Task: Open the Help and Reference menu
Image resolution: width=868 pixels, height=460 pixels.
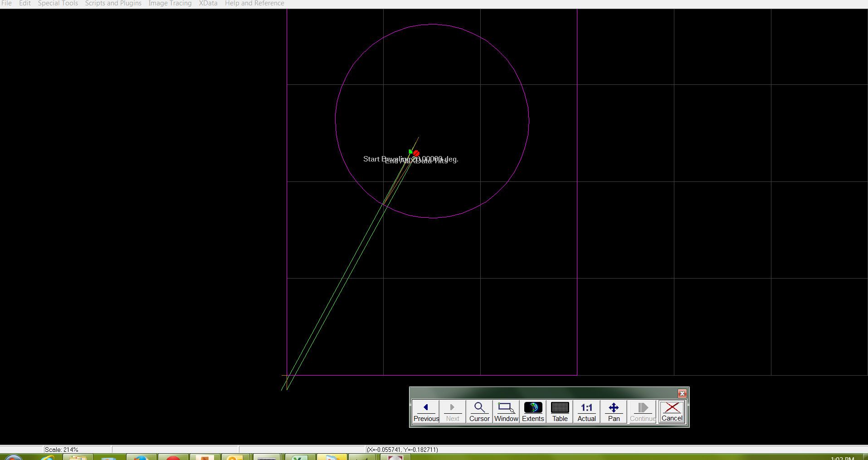Action: tap(254, 3)
